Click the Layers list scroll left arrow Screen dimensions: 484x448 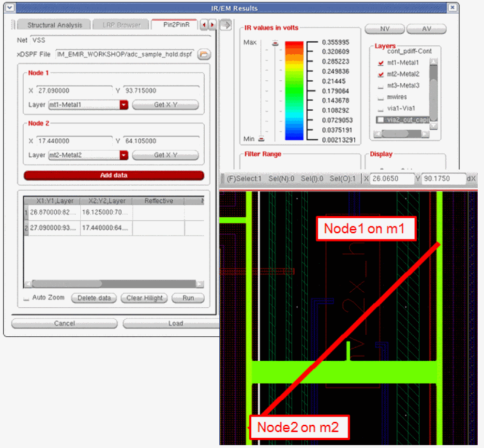(x=377, y=134)
